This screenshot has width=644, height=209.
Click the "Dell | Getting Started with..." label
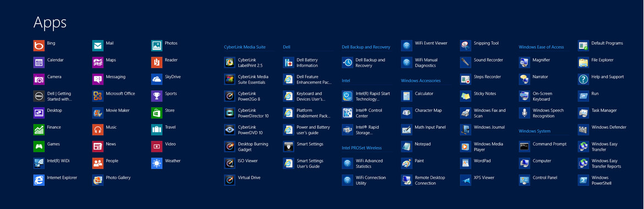click(x=59, y=96)
